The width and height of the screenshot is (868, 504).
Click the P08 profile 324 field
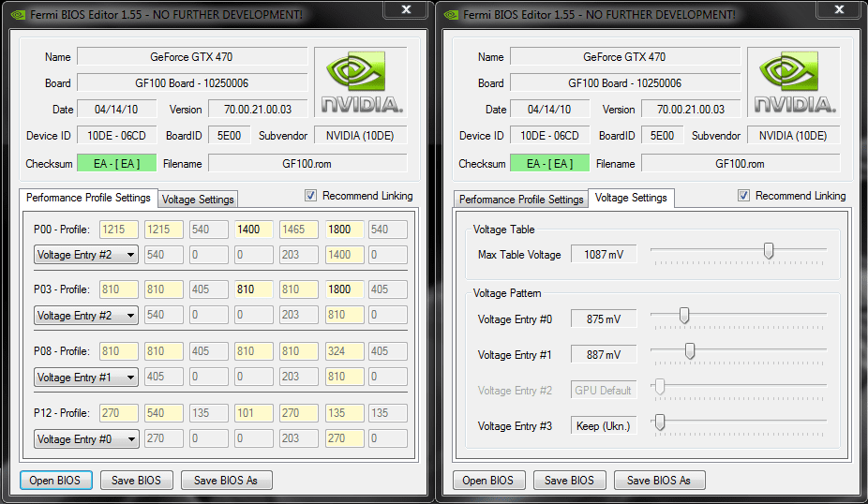click(344, 351)
